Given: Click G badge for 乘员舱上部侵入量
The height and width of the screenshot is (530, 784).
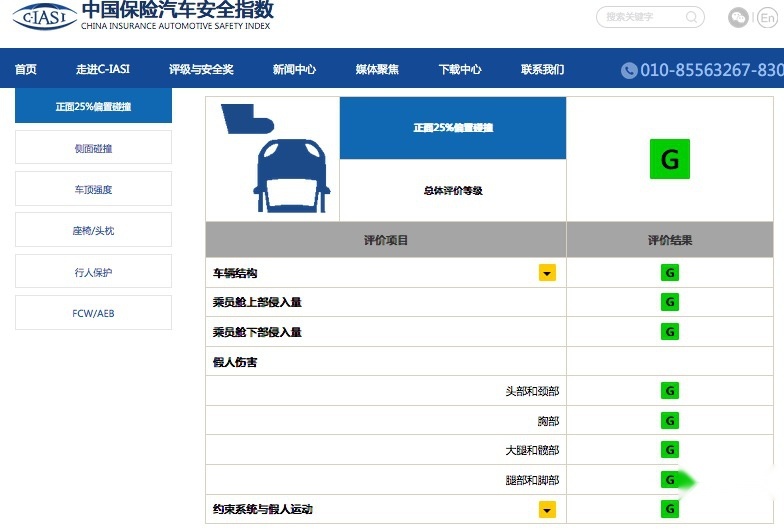Looking at the screenshot, I should click(670, 302).
